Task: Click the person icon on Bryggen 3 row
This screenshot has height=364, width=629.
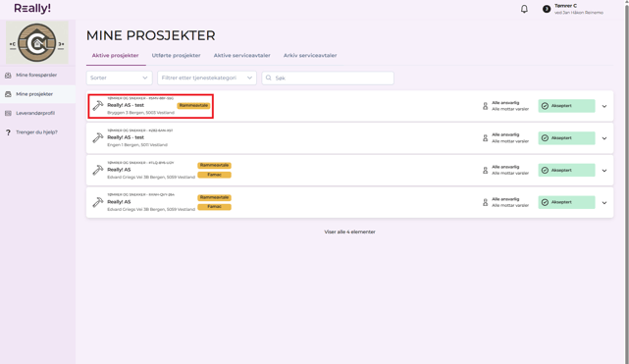Action: (485, 106)
